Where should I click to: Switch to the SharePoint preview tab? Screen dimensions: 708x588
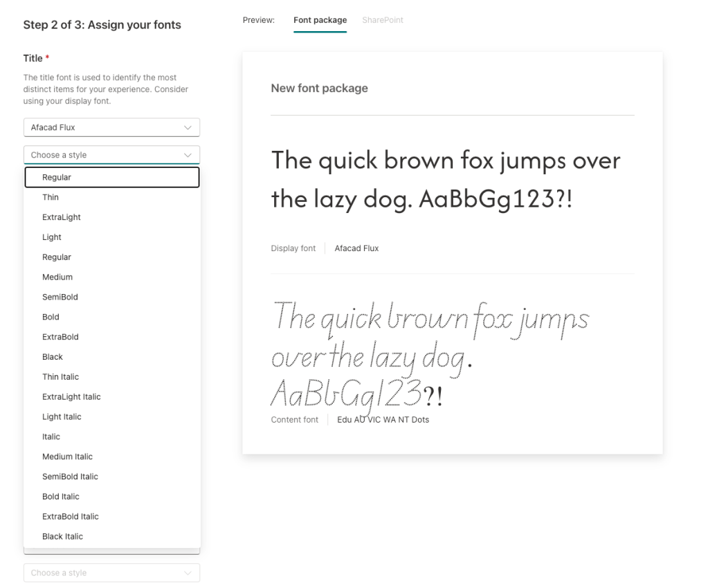382,20
